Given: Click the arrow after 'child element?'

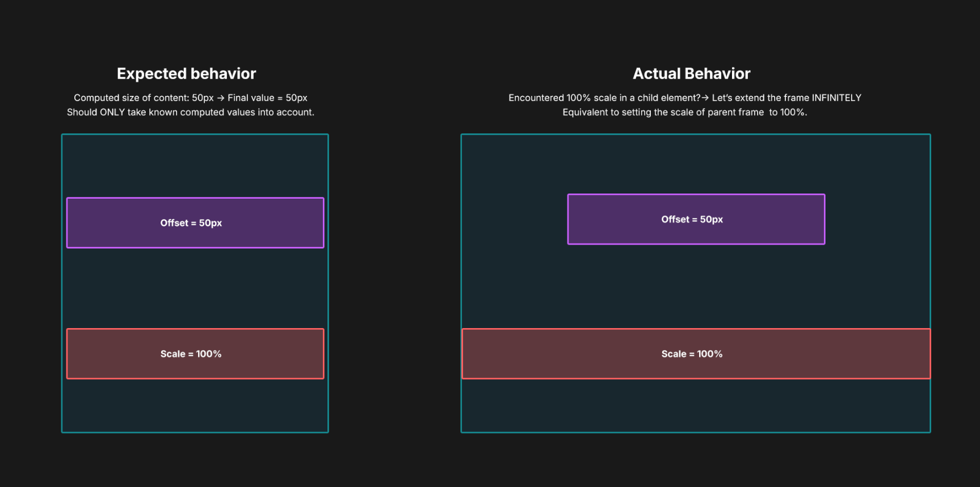Looking at the screenshot, I should tap(705, 98).
